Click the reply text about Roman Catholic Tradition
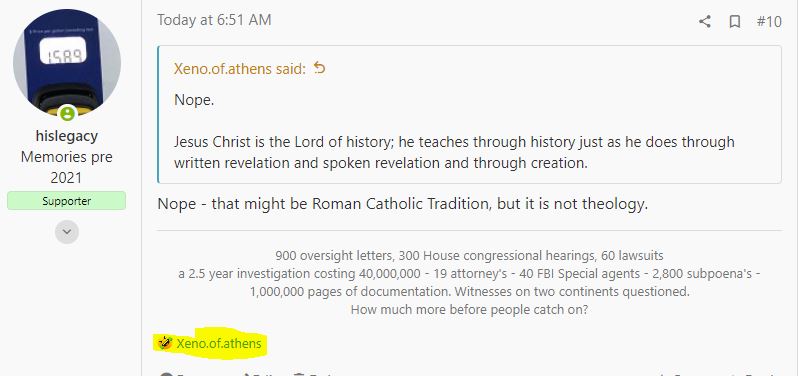The width and height of the screenshot is (798, 376). tap(403, 204)
